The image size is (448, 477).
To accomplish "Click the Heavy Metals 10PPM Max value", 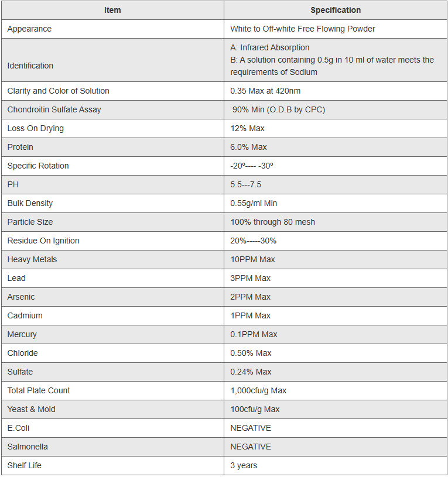I will coord(252,259).
